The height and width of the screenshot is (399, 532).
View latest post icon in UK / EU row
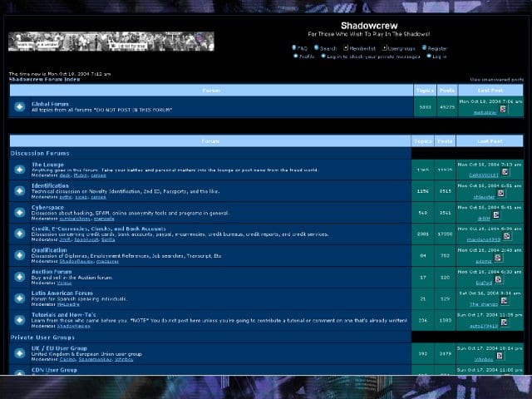click(500, 356)
